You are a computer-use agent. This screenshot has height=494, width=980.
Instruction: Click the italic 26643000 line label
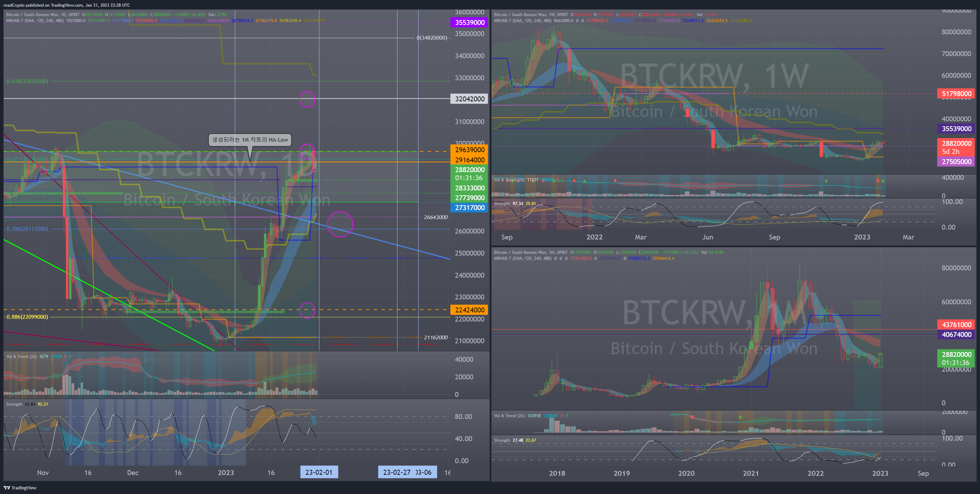pyautogui.click(x=436, y=217)
